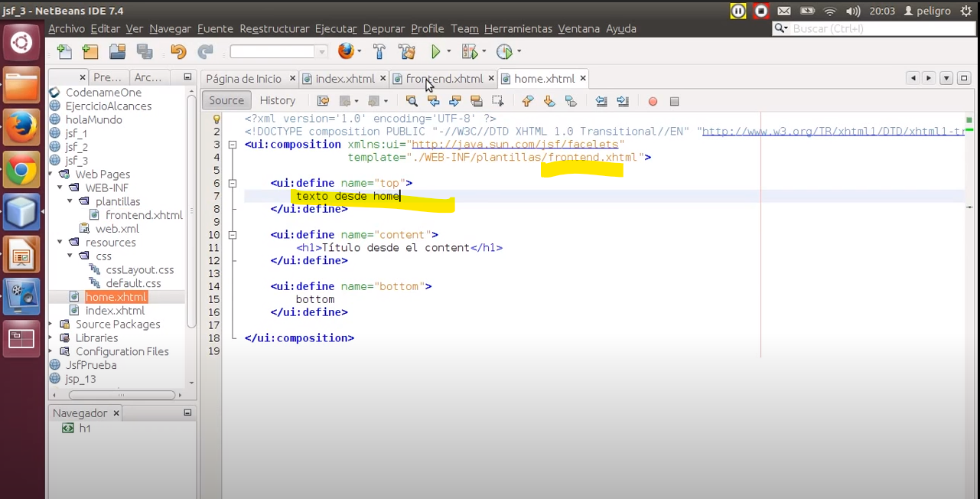The image size is (980, 499).
Task: Click the Last Edit editor toolbar icon
Action: point(324,101)
